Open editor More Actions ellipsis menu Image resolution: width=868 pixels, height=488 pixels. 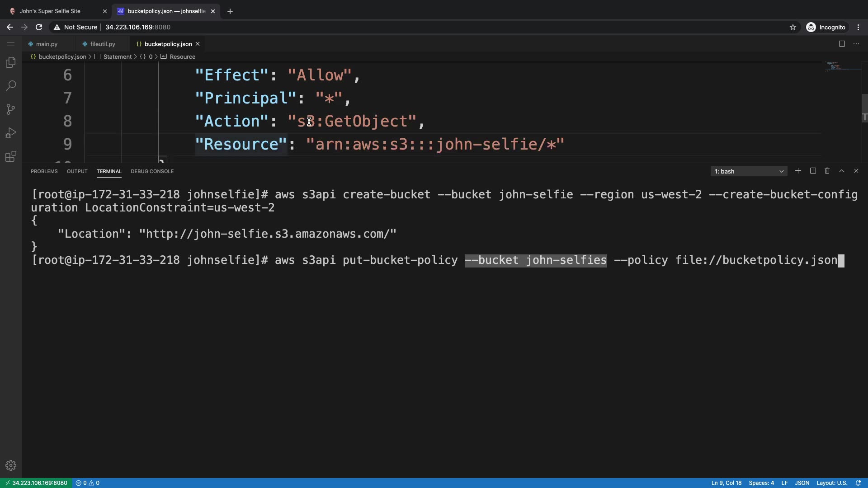(856, 44)
